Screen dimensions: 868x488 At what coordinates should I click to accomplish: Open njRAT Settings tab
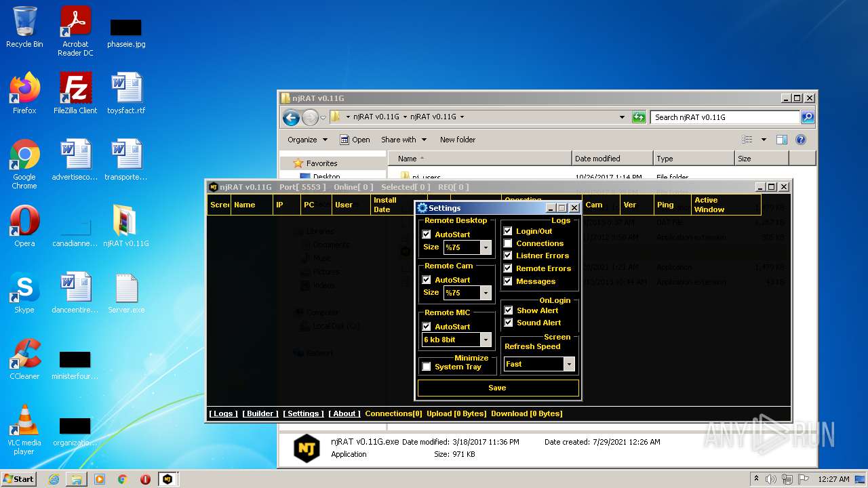pyautogui.click(x=303, y=413)
